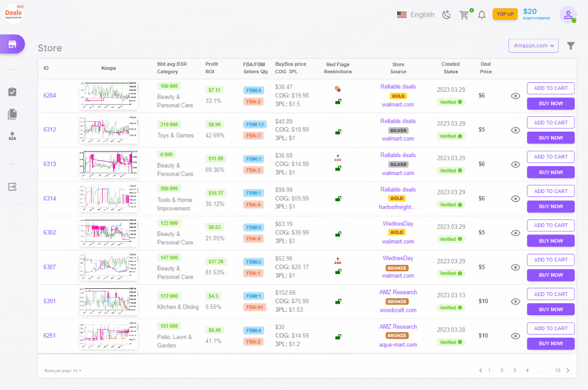Toggle dark mode moon icon
The width and height of the screenshot is (588, 390).
click(x=446, y=14)
